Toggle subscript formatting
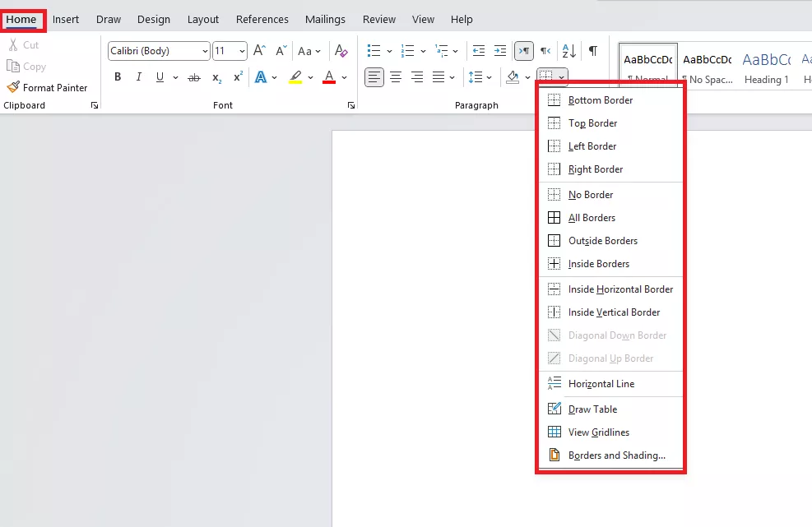The height and width of the screenshot is (527, 812). pyautogui.click(x=216, y=77)
